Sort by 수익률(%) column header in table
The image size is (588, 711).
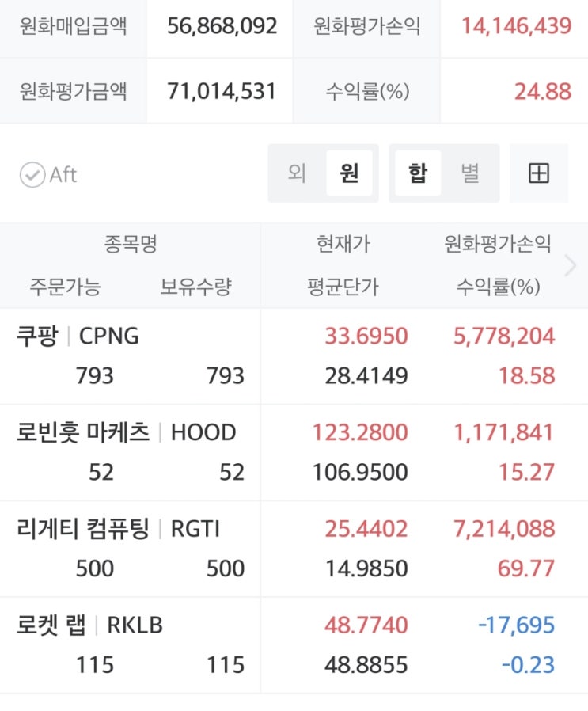coord(498,287)
